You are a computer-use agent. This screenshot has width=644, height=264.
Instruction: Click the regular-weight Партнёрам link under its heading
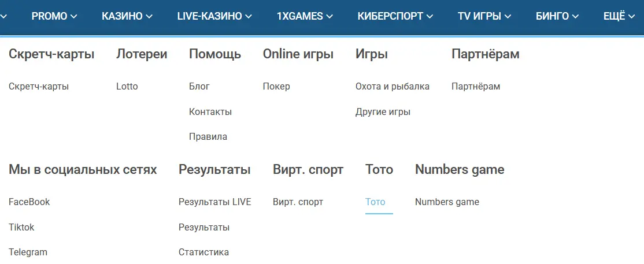pyautogui.click(x=476, y=87)
